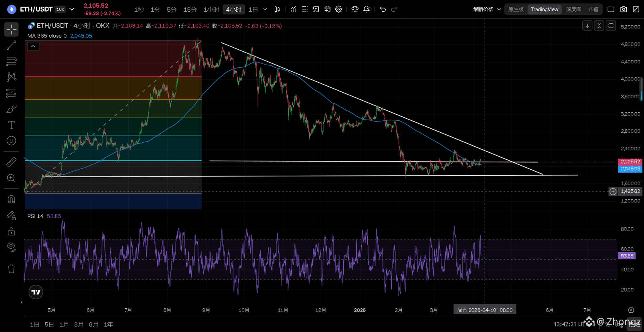Exit fullscreen with the collapse icon
The height and width of the screenshot is (332, 644).
tap(636, 9)
